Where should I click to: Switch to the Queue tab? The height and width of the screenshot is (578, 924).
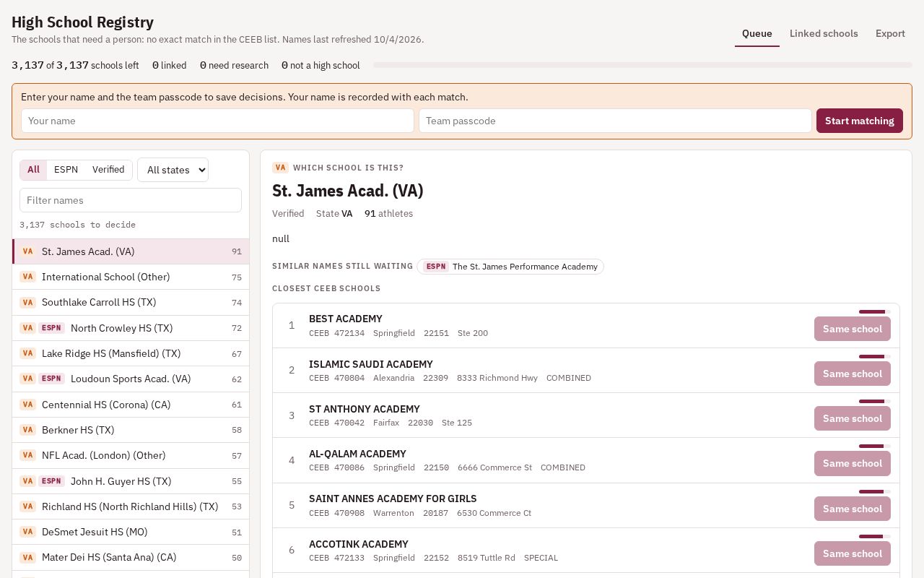pos(757,34)
